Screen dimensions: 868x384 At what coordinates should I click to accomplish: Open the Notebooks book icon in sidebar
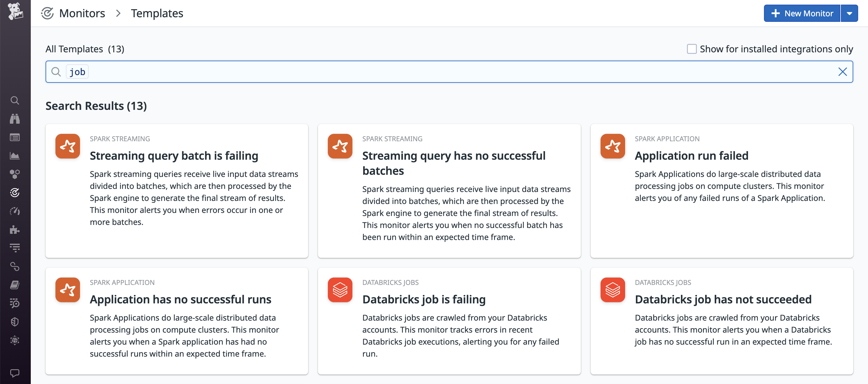(x=15, y=285)
